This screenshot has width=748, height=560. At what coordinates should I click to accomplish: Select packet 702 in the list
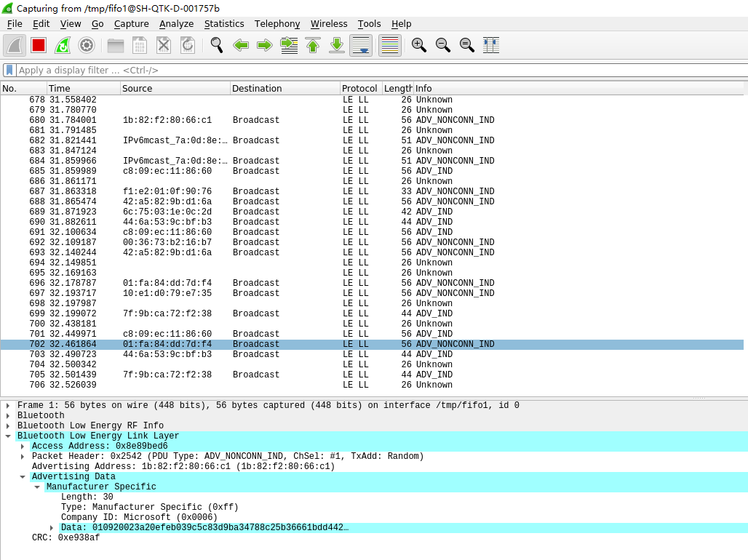click(x=372, y=344)
